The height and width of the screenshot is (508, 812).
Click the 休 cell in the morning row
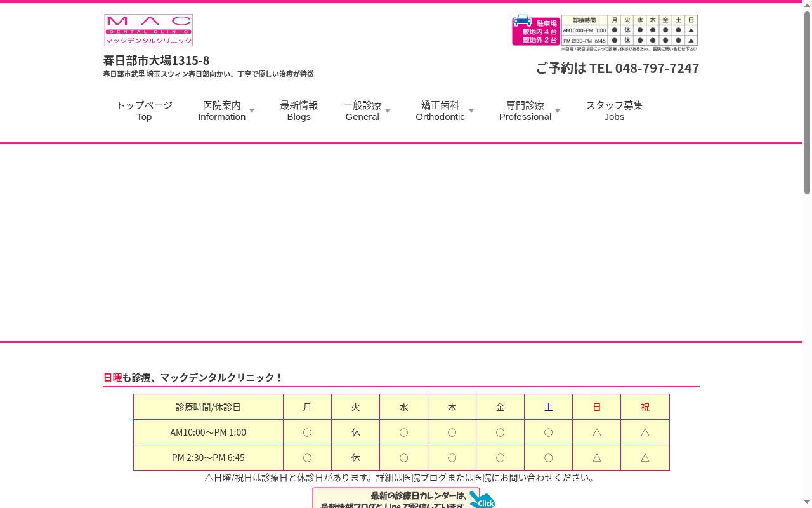[x=356, y=432]
